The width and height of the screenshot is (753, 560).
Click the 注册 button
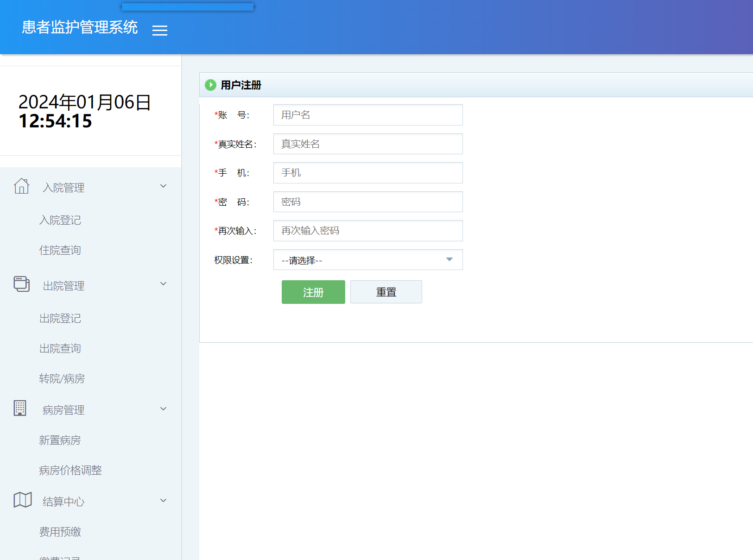tap(313, 292)
